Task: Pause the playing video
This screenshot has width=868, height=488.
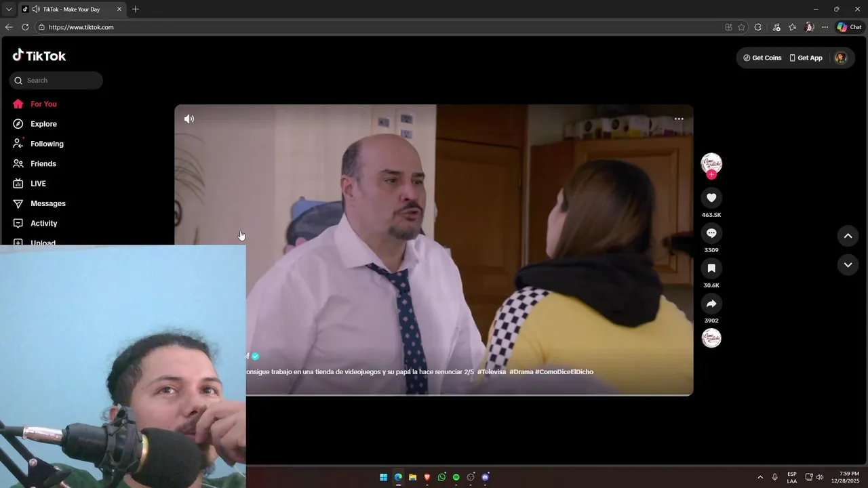Action: coord(434,249)
